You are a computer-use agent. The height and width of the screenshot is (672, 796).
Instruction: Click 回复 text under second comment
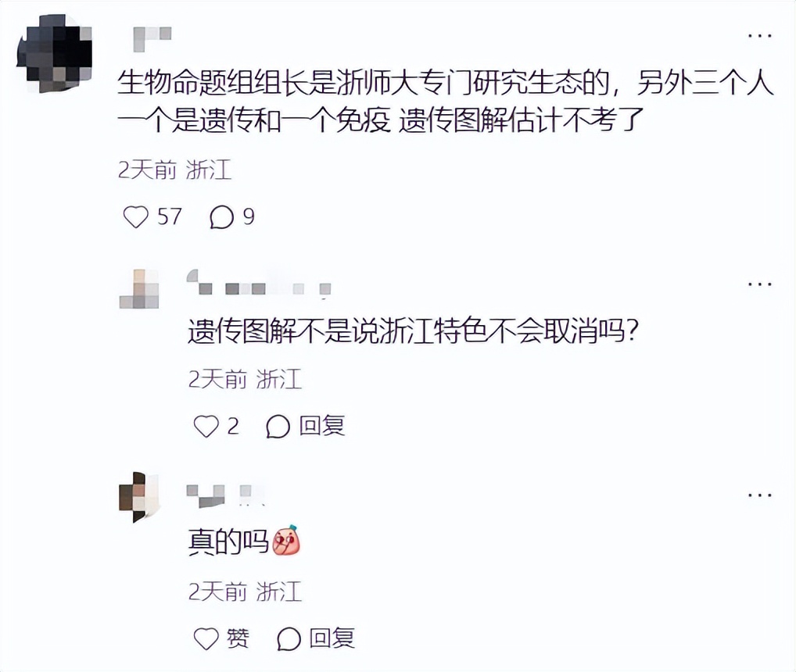pyautogui.click(x=322, y=426)
